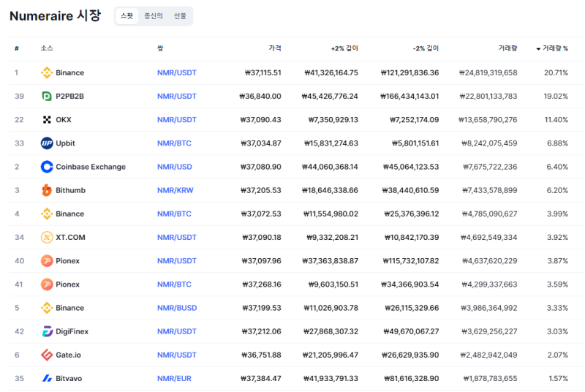Open the NMR/USDT pair link in rank 1 row
585x392 pixels.
(177, 72)
